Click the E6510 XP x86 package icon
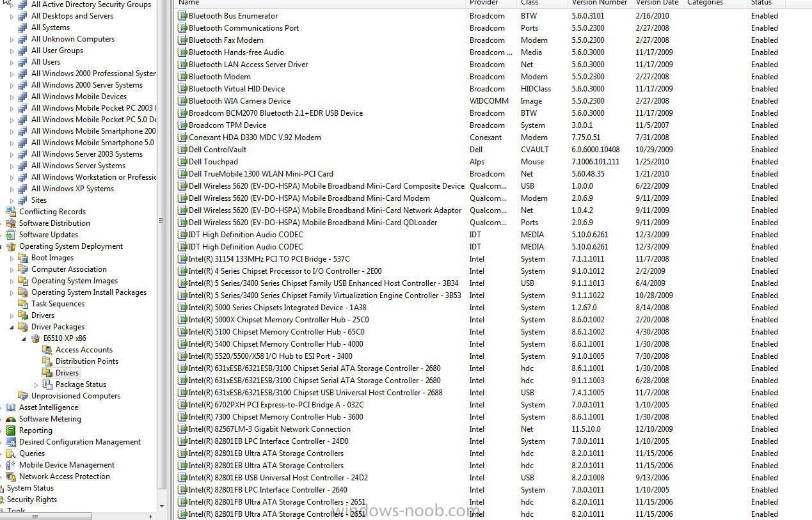The height and width of the screenshot is (520, 812). 35,338
